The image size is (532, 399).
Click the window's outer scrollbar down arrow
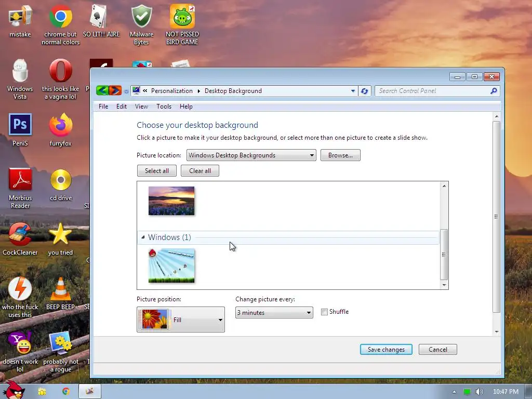(496, 331)
